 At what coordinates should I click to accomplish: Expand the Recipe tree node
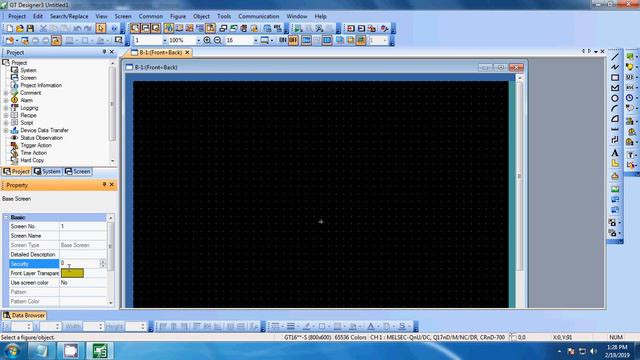pyautogui.click(x=6, y=116)
